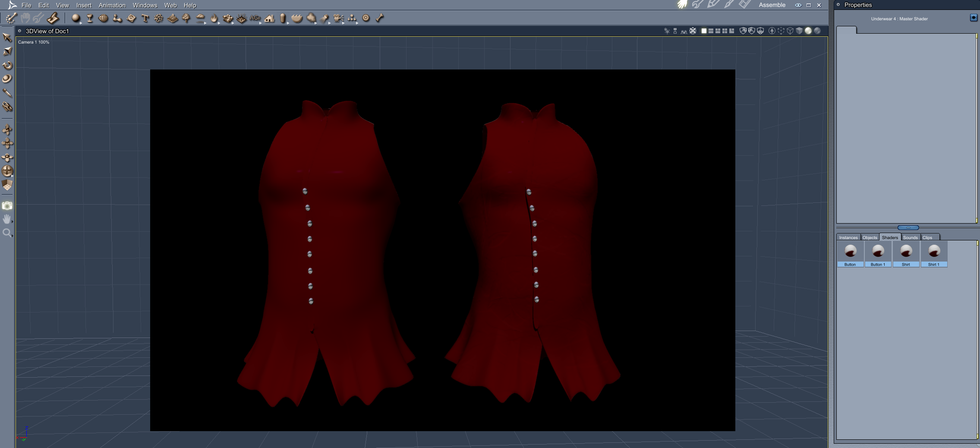Enable wireframe cube display mode
Viewport: 980px width, 448px height.
tap(790, 31)
